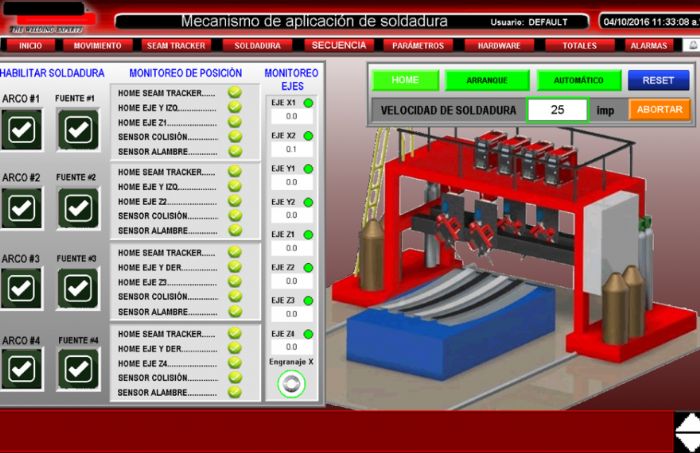
Task: Select the EJE X2 value showing 0.1
Action: [x=292, y=150]
